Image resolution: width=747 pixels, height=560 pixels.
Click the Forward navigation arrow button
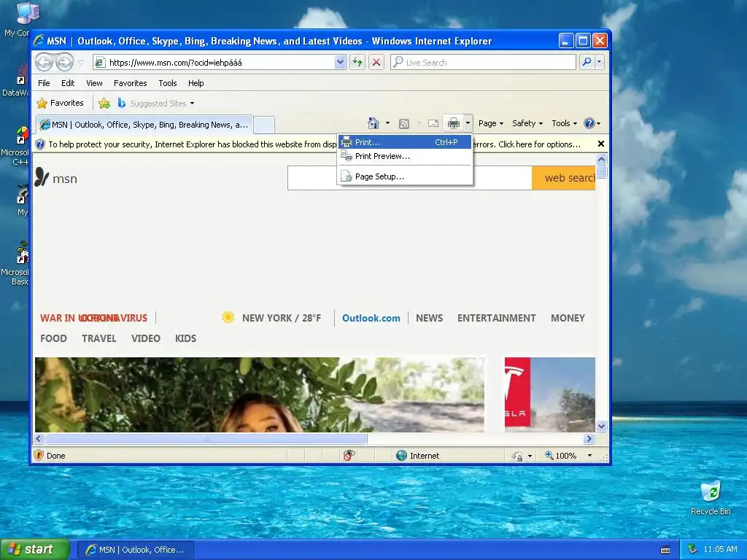coord(65,62)
